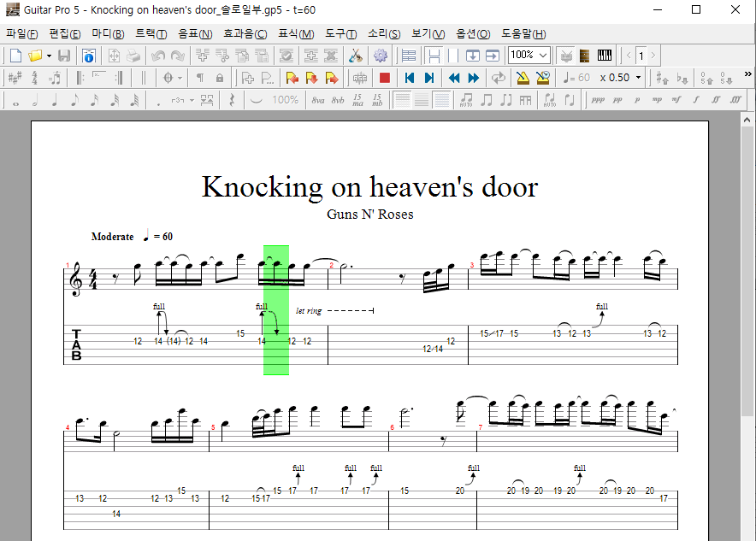Click the Moderate tempo marking
Screen dimensions: 756x541
coord(112,237)
